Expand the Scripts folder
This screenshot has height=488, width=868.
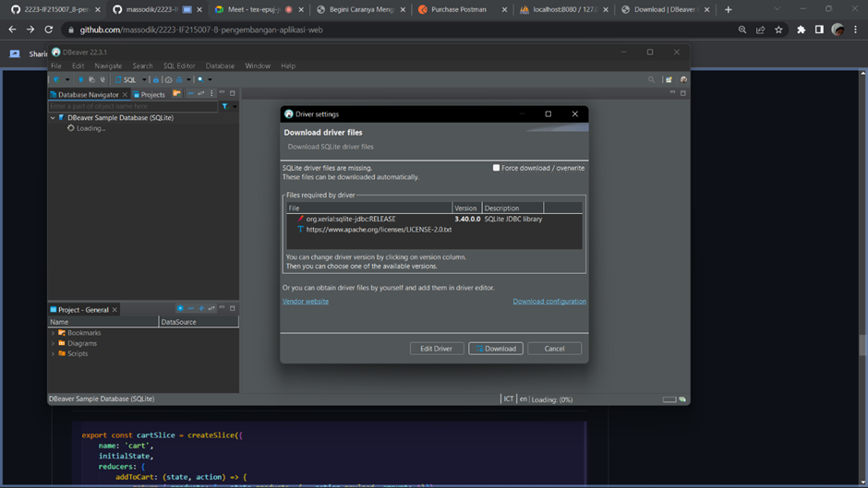54,353
